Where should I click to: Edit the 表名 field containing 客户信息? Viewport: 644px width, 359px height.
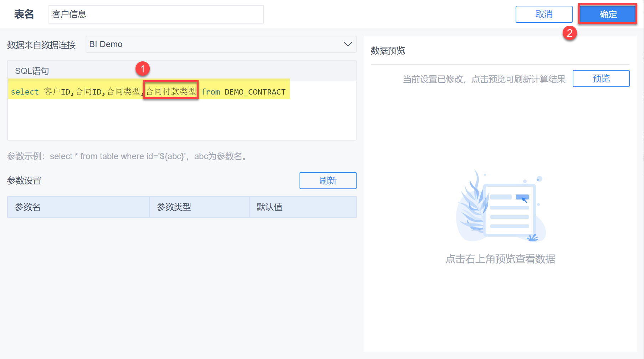(156, 14)
